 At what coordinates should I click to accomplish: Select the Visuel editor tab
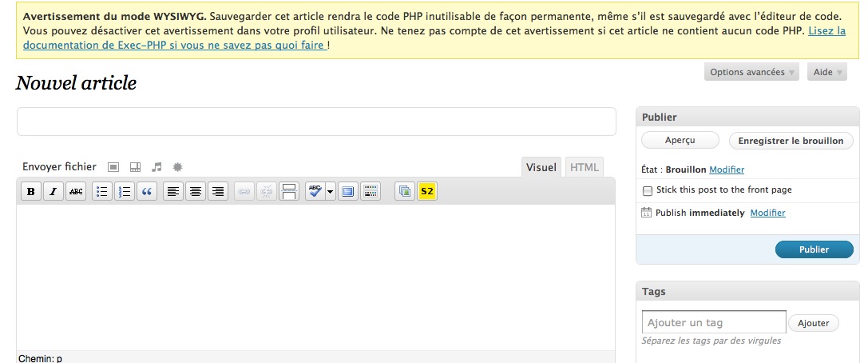541,167
